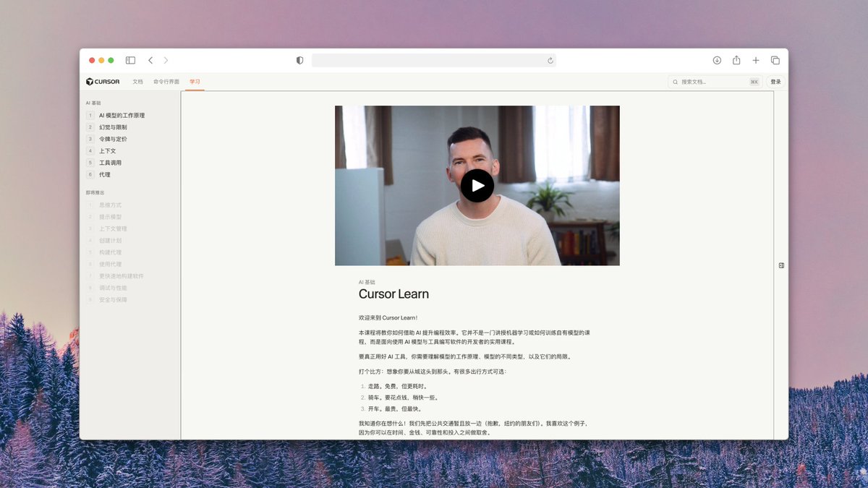Close the Safari window with red button

tap(92, 60)
